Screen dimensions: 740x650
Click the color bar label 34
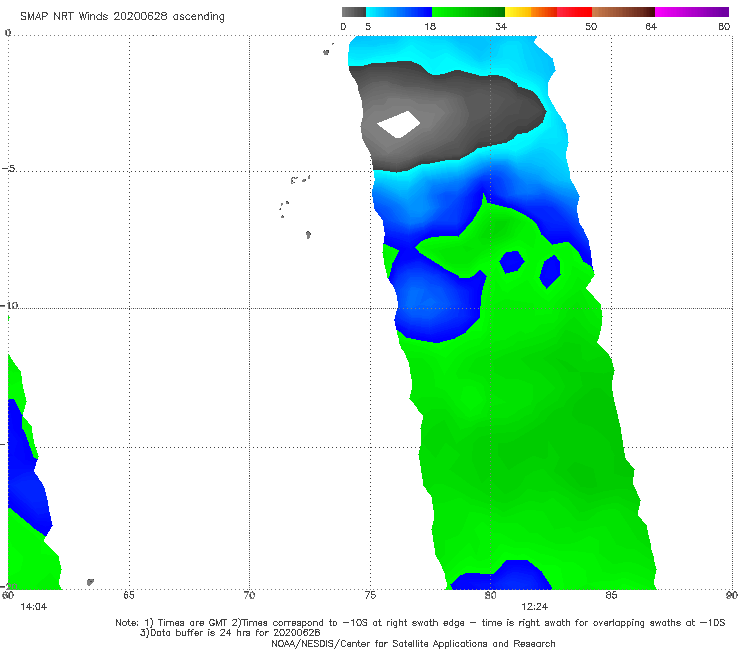[501, 26]
